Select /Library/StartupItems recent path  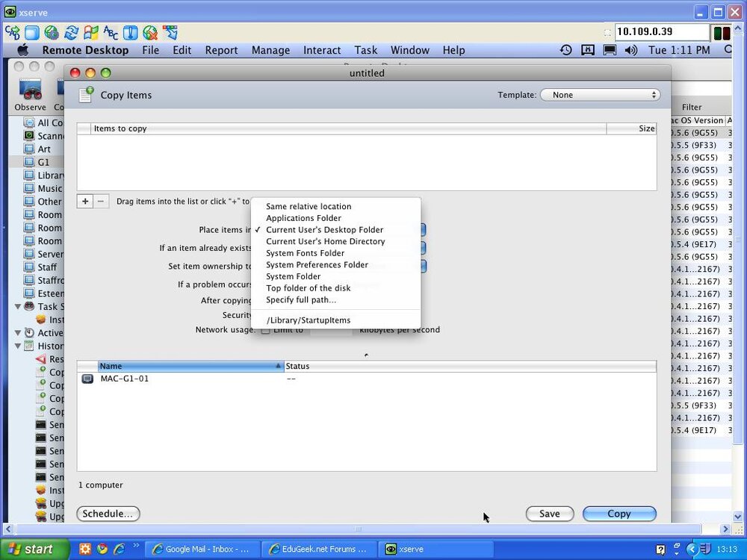[x=336, y=320]
